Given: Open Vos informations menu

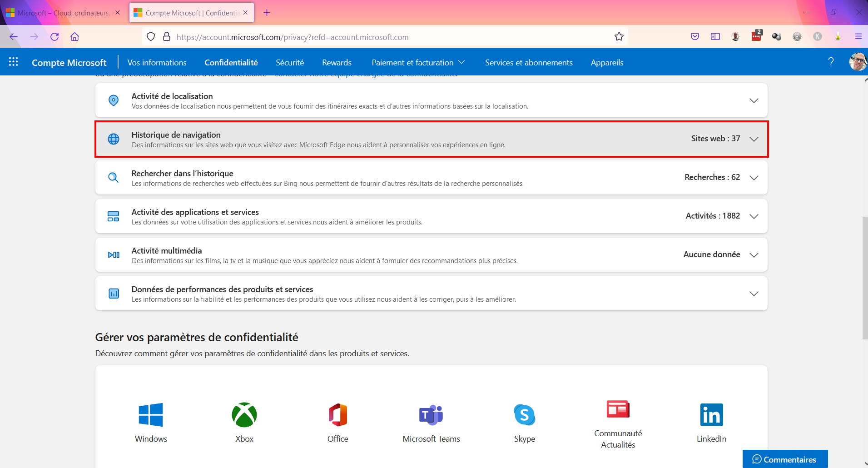Looking at the screenshot, I should click(157, 63).
